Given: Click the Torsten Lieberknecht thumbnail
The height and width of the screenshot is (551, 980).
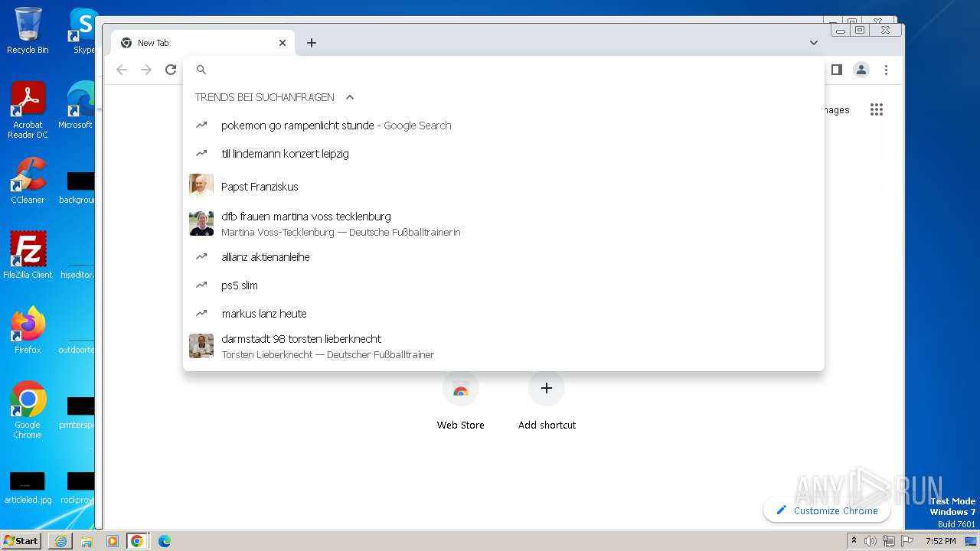Looking at the screenshot, I should (201, 346).
